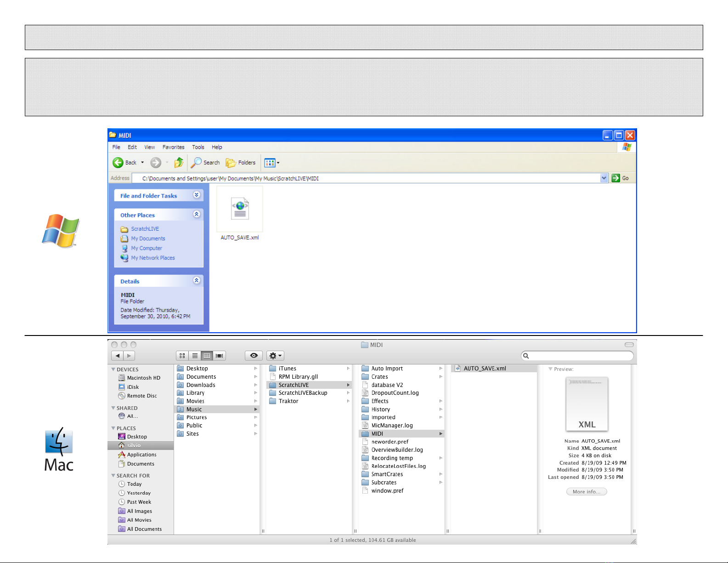
Task: Open the File menu in Explorer
Action: [116, 147]
